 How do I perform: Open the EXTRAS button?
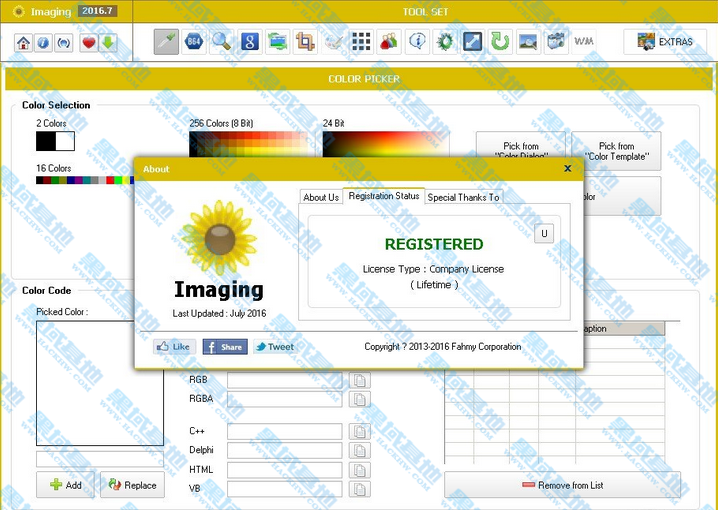pyautogui.click(x=665, y=42)
